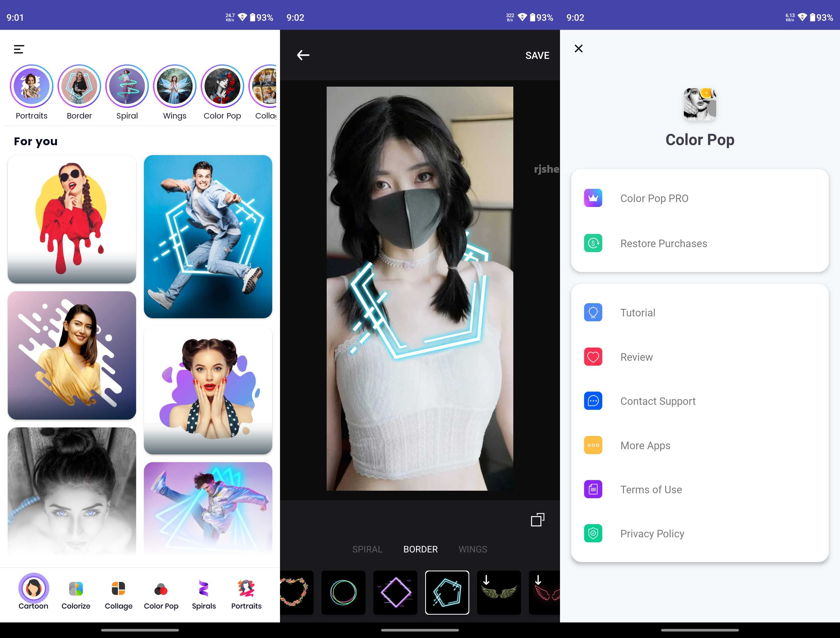Switch to the BORDER tab
Viewport: 840px width, 638px height.
pyautogui.click(x=420, y=549)
